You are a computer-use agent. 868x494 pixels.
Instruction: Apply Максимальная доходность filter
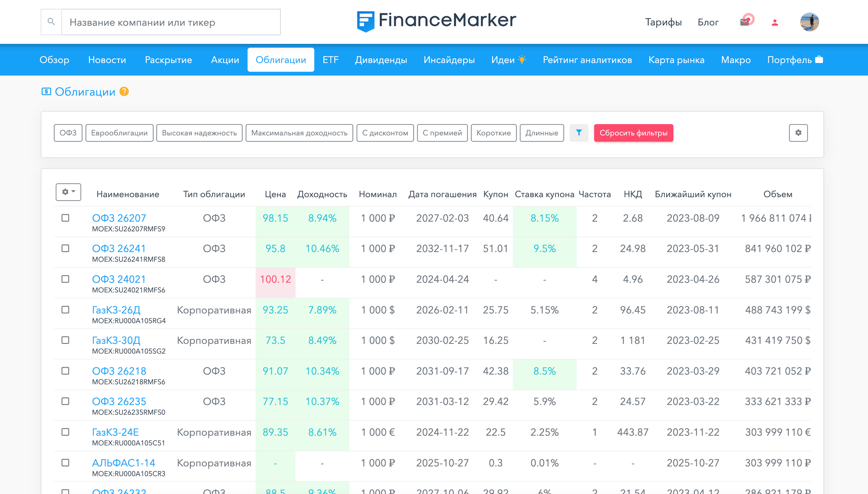tap(299, 133)
